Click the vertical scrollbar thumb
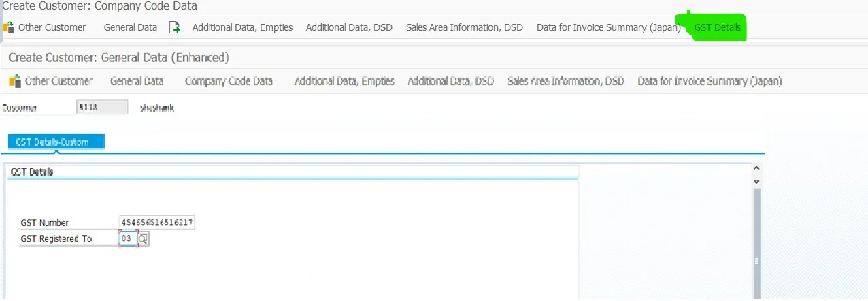Image resolution: width=868 pixels, height=301 pixels. coord(756,244)
